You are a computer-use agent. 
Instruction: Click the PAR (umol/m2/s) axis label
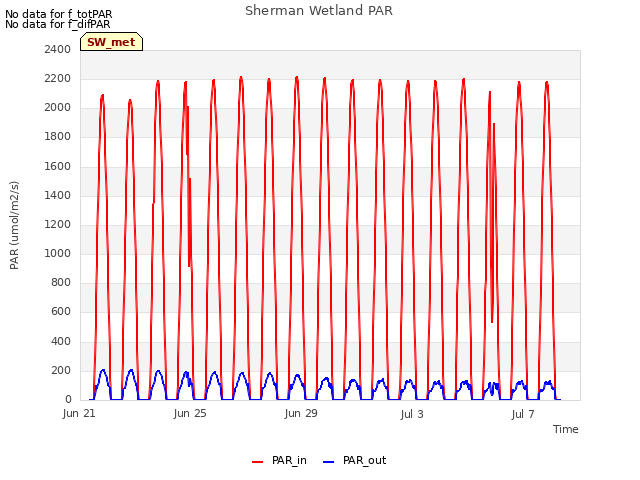(x=14, y=225)
